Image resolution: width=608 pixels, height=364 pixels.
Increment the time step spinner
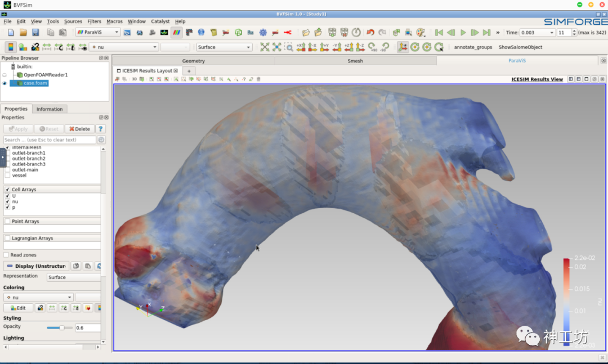click(574, 30)
